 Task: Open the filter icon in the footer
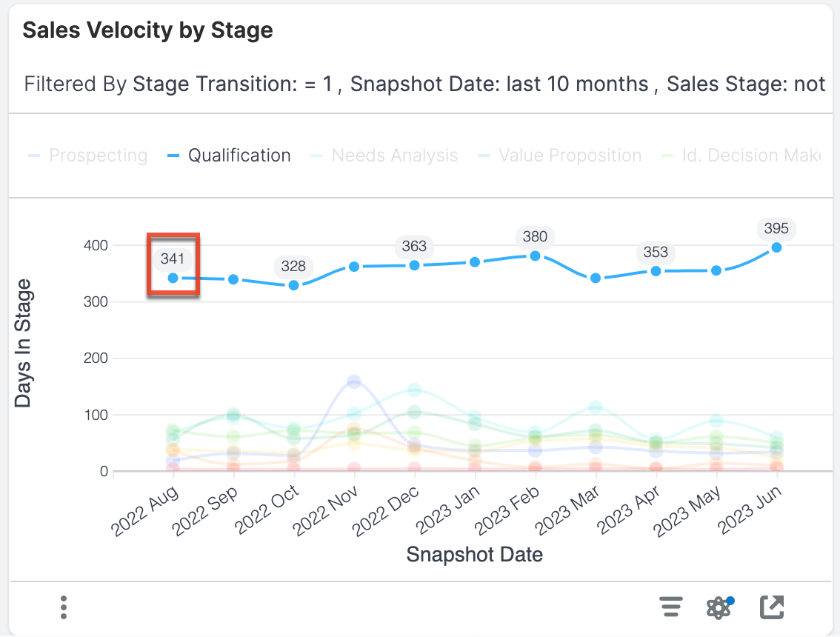tap(671, 607)
